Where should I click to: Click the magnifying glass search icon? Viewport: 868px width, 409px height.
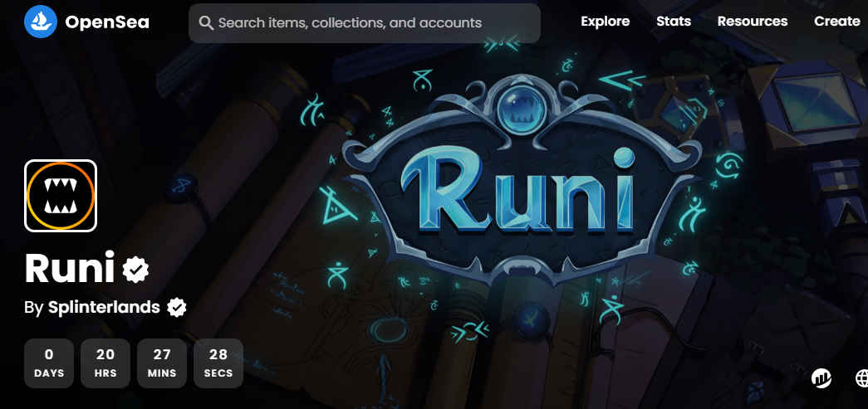207,23
